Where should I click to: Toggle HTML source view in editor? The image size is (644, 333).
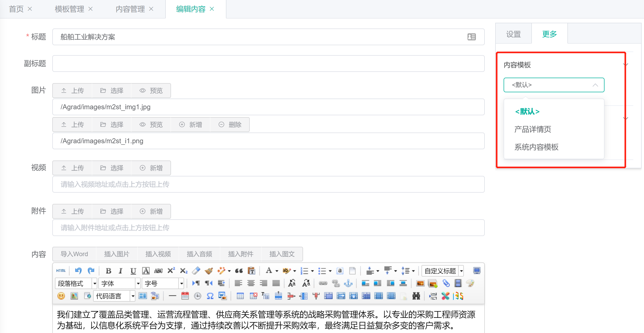click(61, 271)
